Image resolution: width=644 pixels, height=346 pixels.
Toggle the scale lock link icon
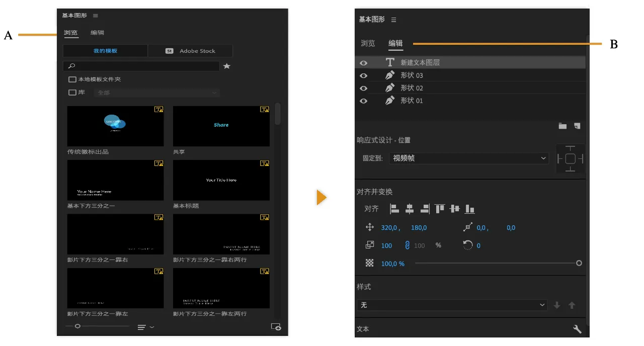(x=408, y=245)
